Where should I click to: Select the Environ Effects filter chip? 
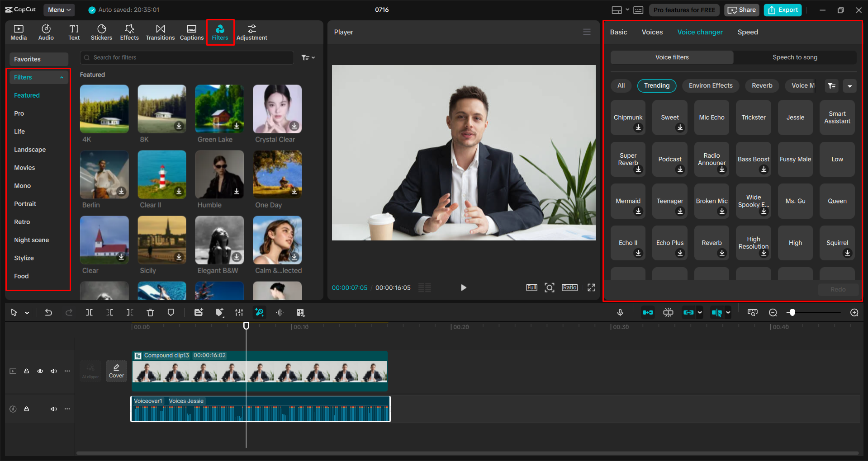[711, 85]
